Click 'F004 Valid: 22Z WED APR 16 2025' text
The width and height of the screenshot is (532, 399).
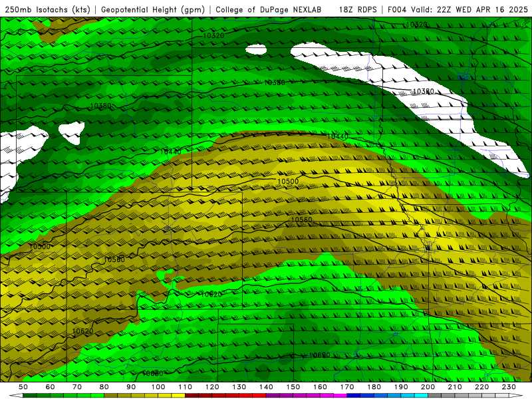(x=458, y=10)
